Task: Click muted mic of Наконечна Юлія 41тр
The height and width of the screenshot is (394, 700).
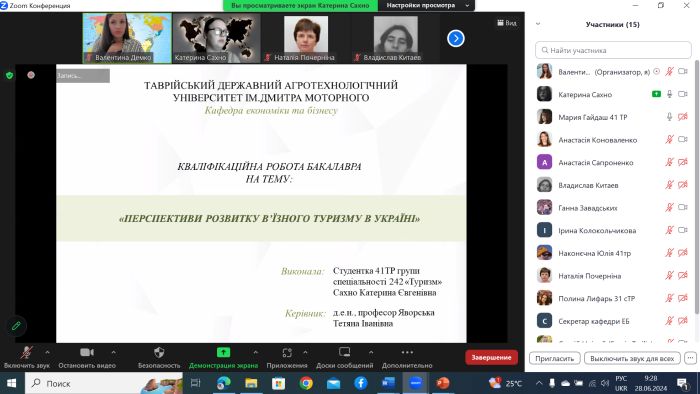Action: (x=669, y=253)
